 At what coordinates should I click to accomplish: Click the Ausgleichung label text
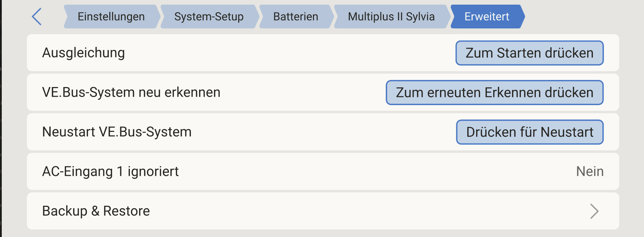[83, 53]
